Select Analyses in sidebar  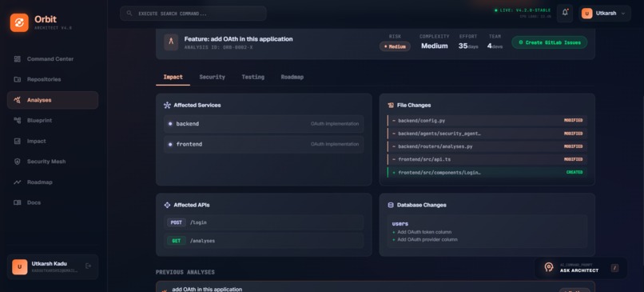click(x=53, y=100)
